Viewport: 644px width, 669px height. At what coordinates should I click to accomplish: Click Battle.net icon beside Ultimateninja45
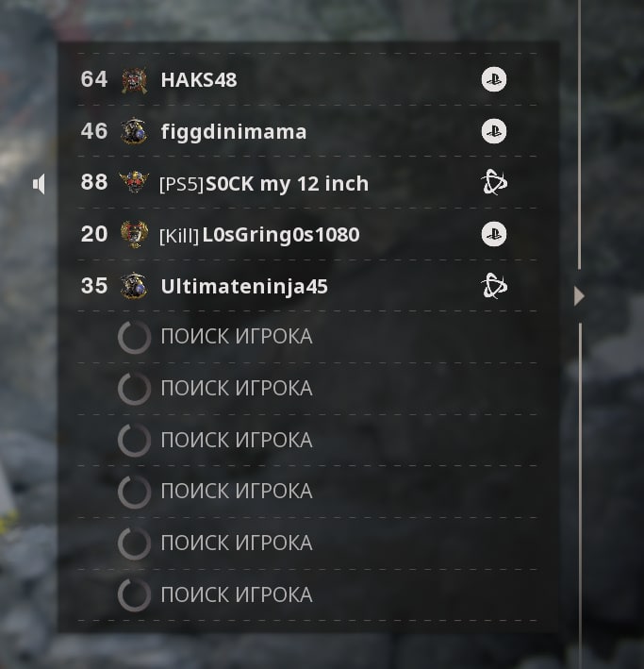tap(494, 286)
